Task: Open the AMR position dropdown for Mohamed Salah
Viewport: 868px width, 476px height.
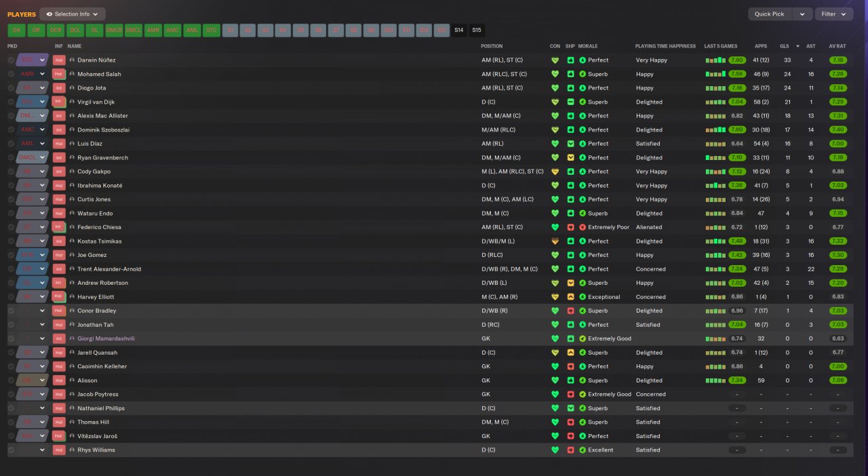Action: pos(33,74)
